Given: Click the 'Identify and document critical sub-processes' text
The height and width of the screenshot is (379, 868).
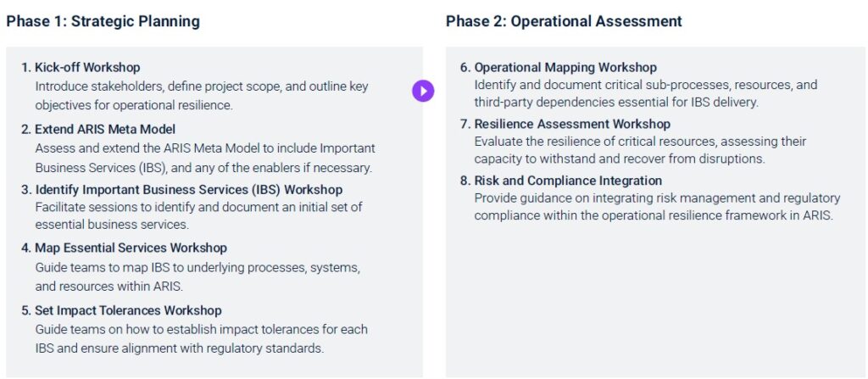Looking at the screenshot, I should tap(645, 93).
